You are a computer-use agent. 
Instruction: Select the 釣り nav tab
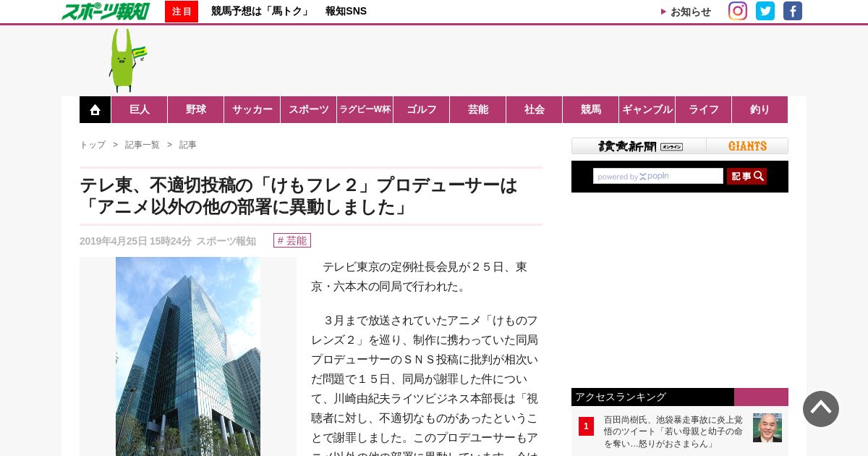(x=760, y=110)
